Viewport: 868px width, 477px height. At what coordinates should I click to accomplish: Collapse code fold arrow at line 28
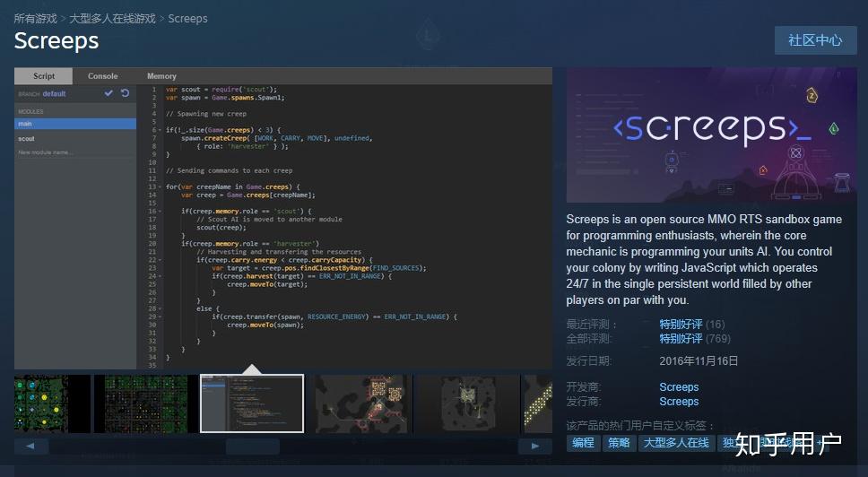161,308
